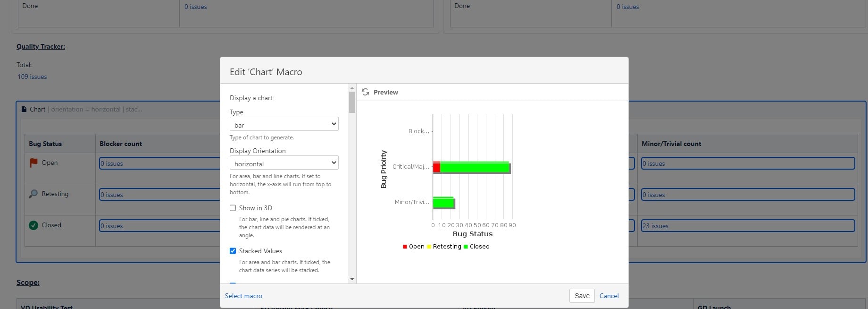Click the Minor/Trivial count column header
The height and width of the screenshot is (309, 868).
pos(671,144)
